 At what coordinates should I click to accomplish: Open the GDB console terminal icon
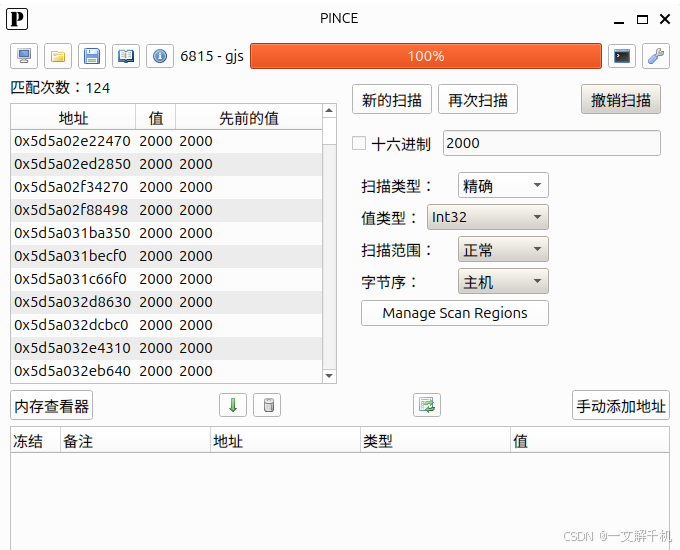622,56
